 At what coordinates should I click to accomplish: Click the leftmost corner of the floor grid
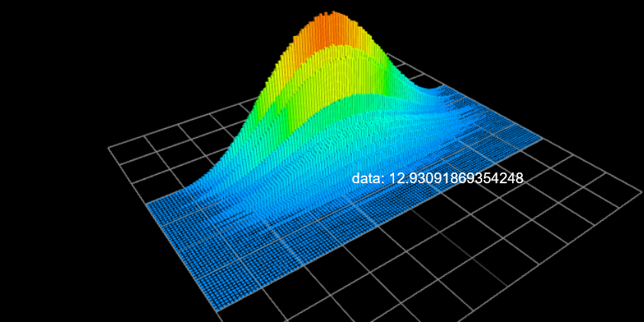[110, 149]
